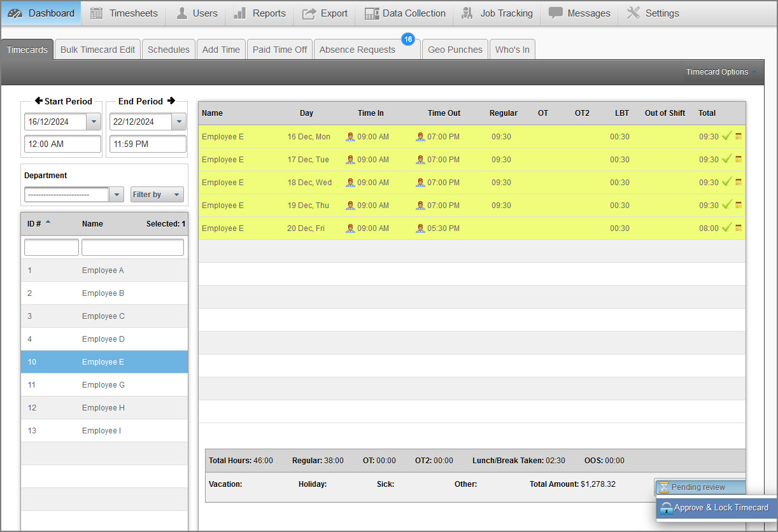This screenshot has height=532, width=778.
Task: Click the Pending review status button
Action: point(699,487)
